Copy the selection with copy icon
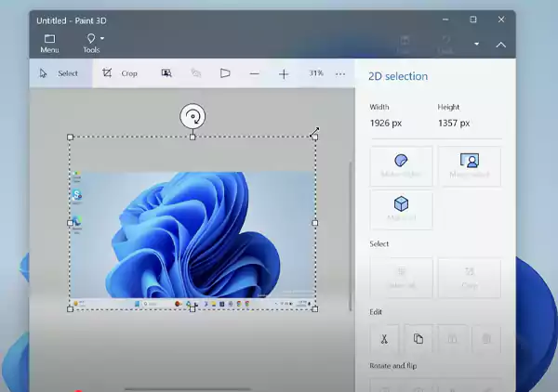558x392 pixels. (418, 339)
